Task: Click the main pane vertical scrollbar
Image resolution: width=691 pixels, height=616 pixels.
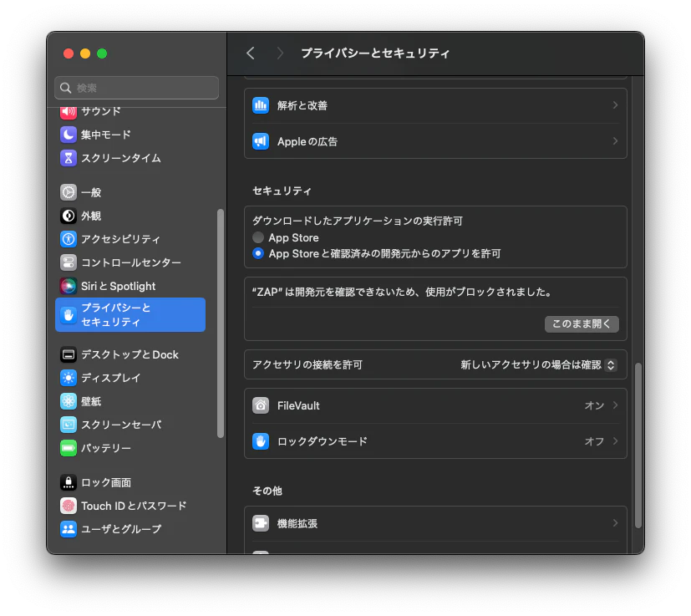Action: (x=638, y=445)
